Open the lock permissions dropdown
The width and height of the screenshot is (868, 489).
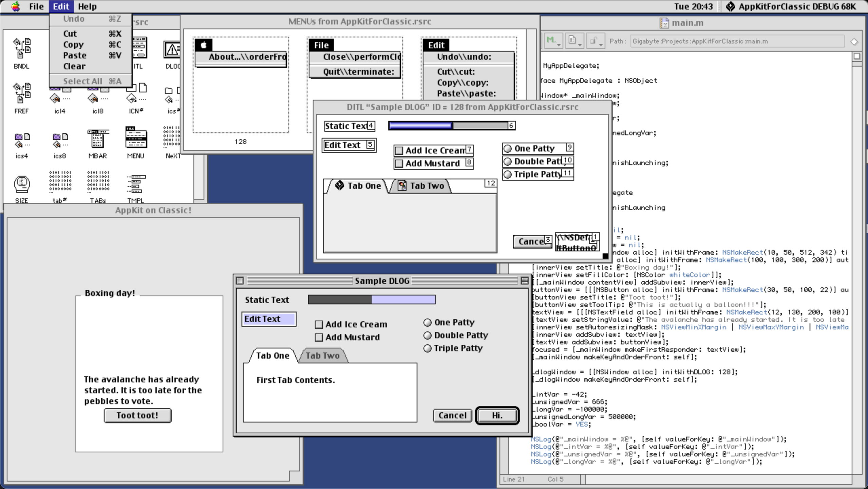595,41
